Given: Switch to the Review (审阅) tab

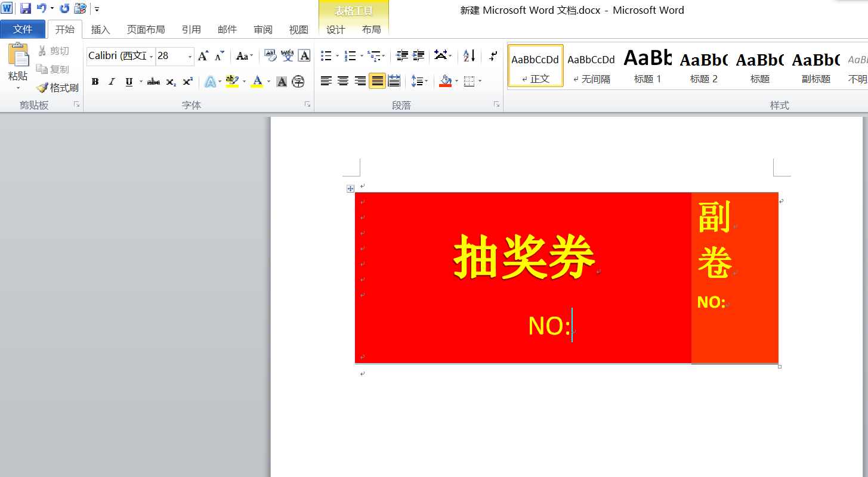Looking at the screenshot, I should [x=262, y=29].
